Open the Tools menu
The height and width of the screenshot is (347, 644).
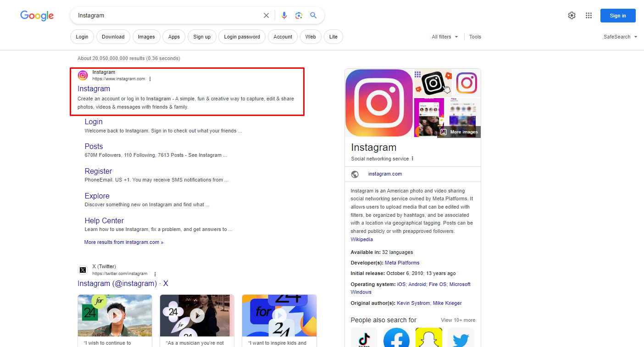[x=475, y=37]
